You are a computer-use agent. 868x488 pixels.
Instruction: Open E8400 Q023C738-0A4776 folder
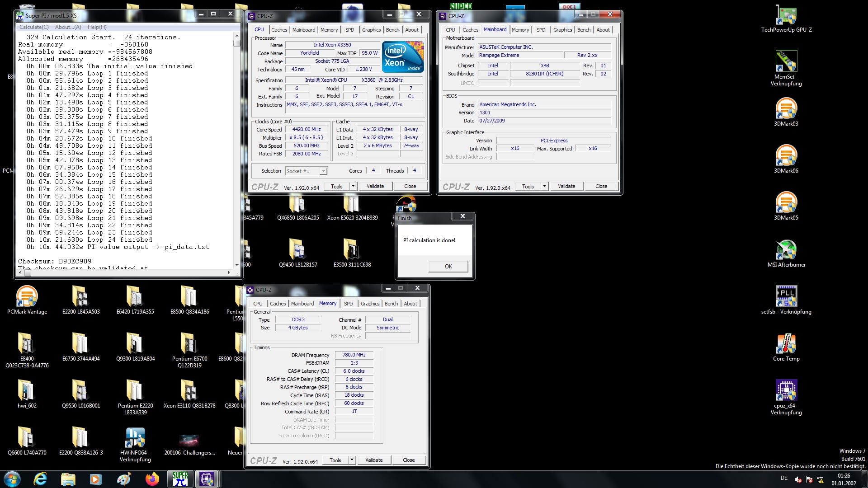click(27, 350)
